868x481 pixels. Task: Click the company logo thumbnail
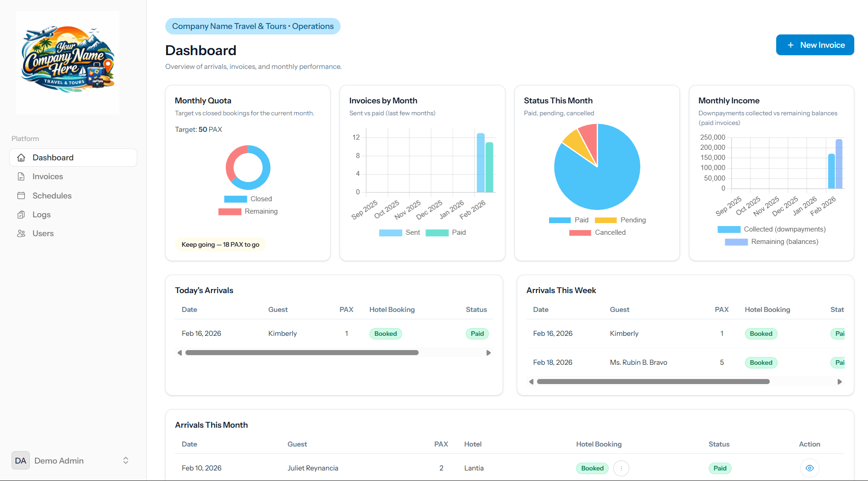pyautogui.click(x=67, y=62)
